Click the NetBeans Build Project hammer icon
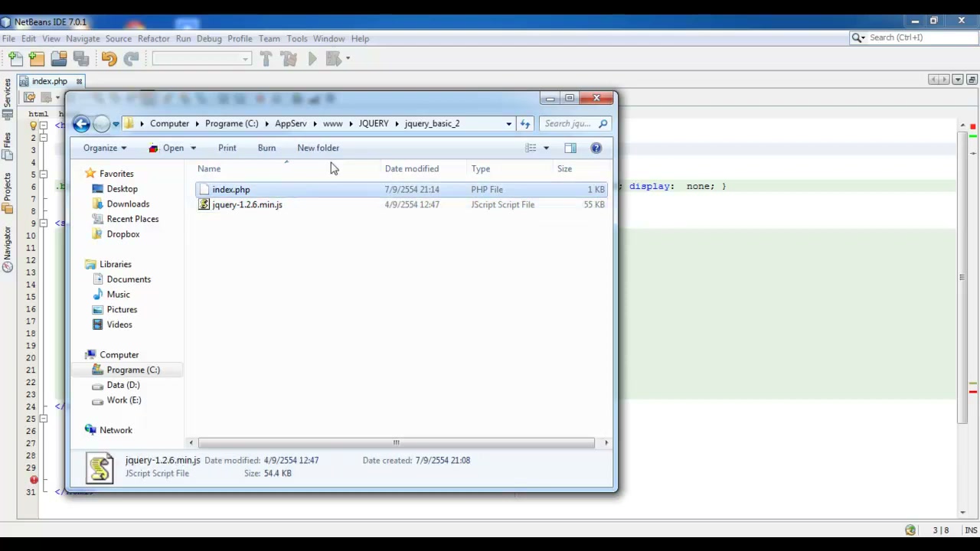 click(266, 58)
